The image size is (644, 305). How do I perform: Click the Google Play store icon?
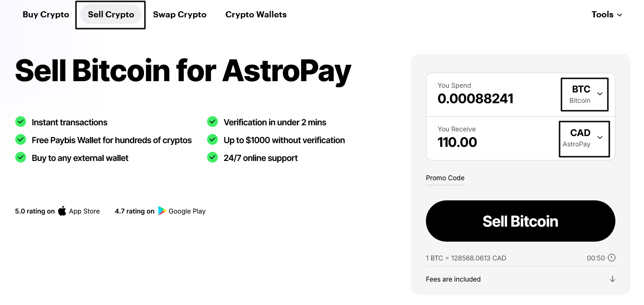point(162,211)
